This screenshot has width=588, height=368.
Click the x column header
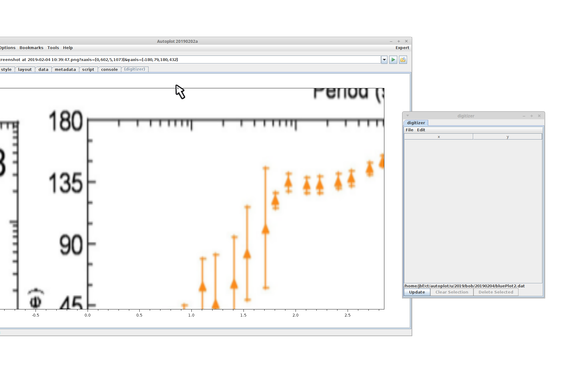pos(439,137)
